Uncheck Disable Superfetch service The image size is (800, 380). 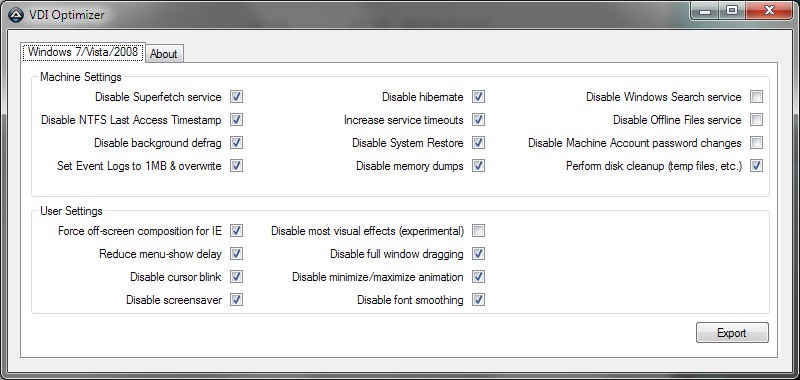pyautogui.click(x=236, y=96)
